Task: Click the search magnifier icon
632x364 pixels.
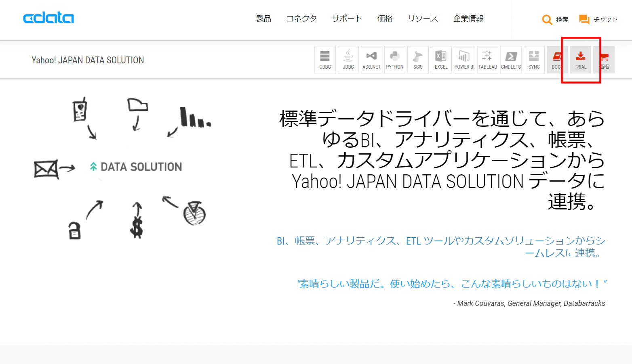Action: pyautogui.click(x=547, y=19)
